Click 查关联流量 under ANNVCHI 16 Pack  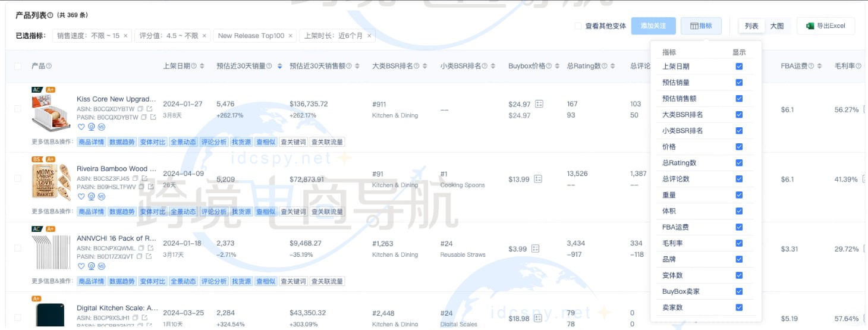[x=327, y=281]
